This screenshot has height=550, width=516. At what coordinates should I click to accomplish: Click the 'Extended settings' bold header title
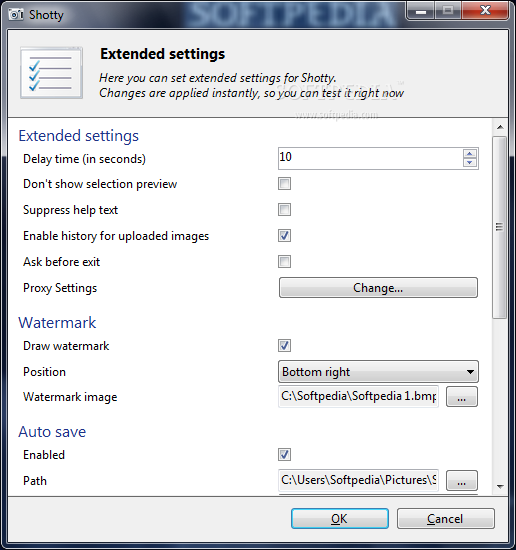(x=162, y=54)
